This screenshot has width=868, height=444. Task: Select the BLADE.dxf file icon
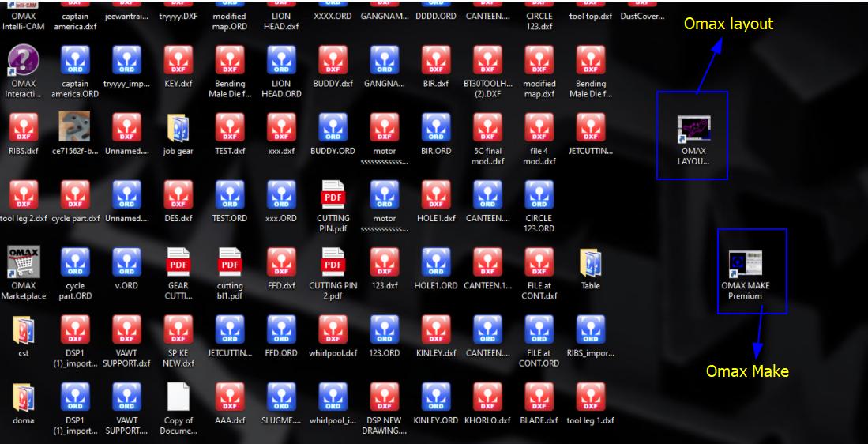539,397
